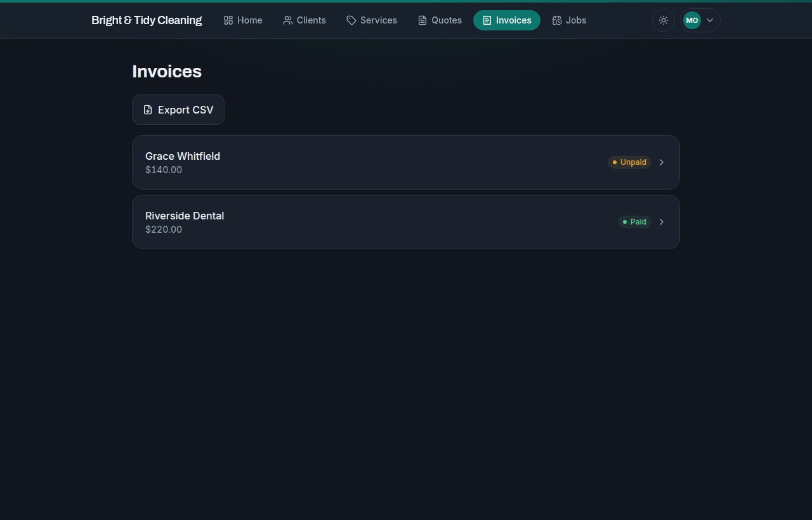Open the Jobs tab

(569, 20)
